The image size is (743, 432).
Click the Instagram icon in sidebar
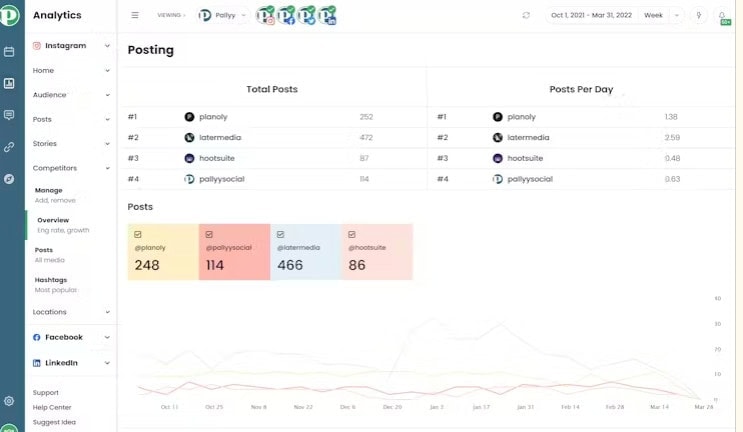coord(36,45)
